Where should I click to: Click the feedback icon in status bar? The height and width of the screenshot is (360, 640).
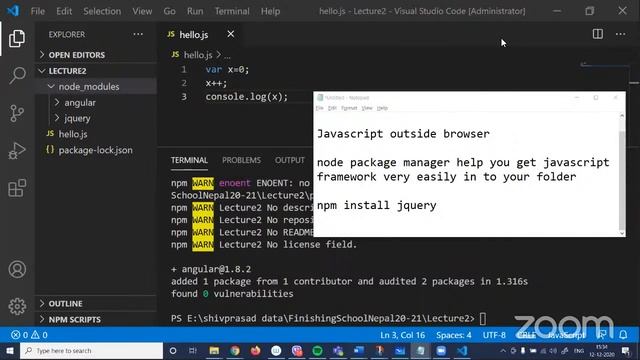click(x=602, y=335)
